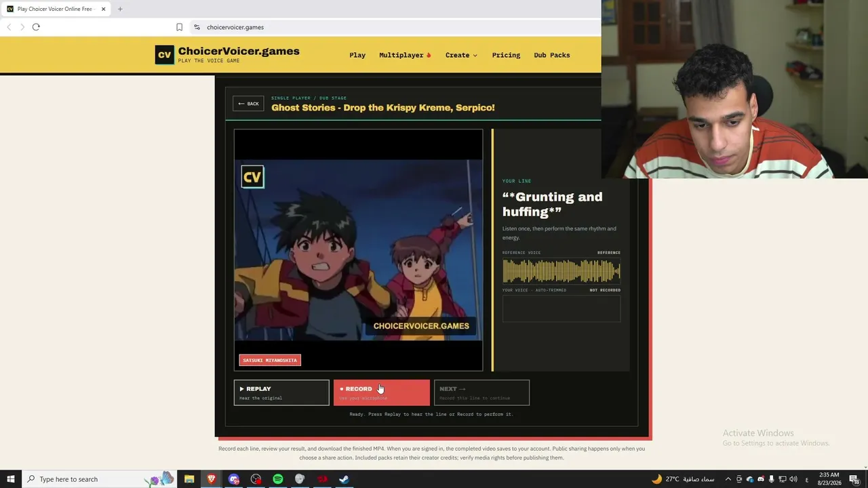Go to the Pricing page

point(506,55)
